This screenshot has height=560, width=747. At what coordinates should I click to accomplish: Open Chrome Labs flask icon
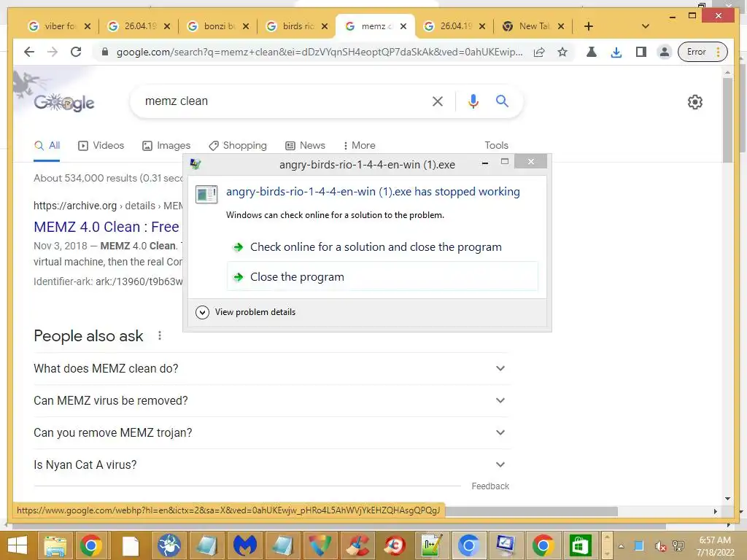click(x=591, y=52)
